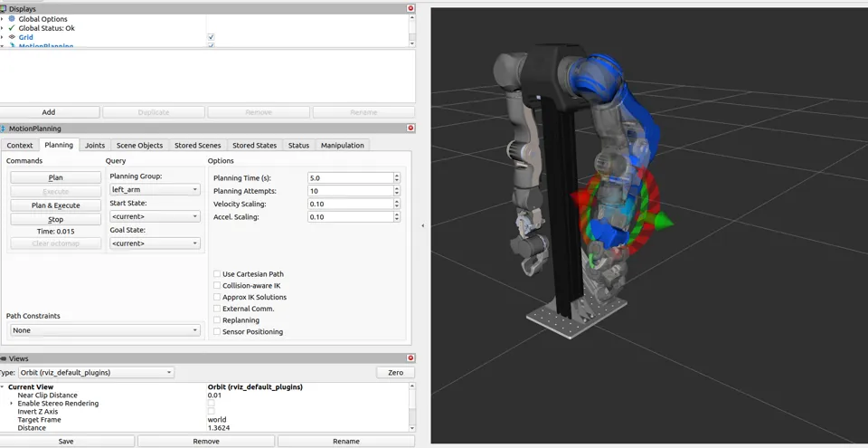
Task: Click the Stop button
Action: click(x=55, y=220)
